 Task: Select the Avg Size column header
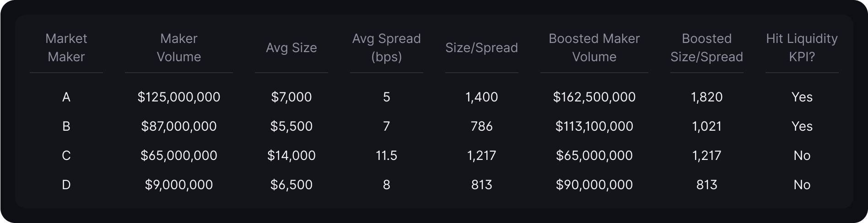pos(291,48)
